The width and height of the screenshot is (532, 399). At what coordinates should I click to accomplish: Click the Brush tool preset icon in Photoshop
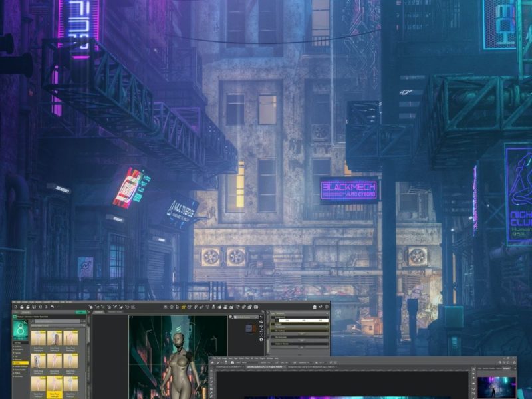218,362
